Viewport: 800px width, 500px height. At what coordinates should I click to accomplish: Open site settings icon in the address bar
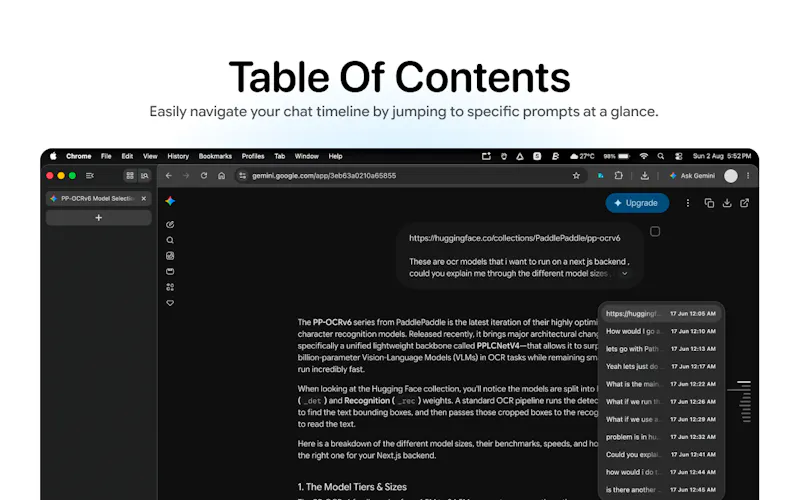(x=242, y=176)
